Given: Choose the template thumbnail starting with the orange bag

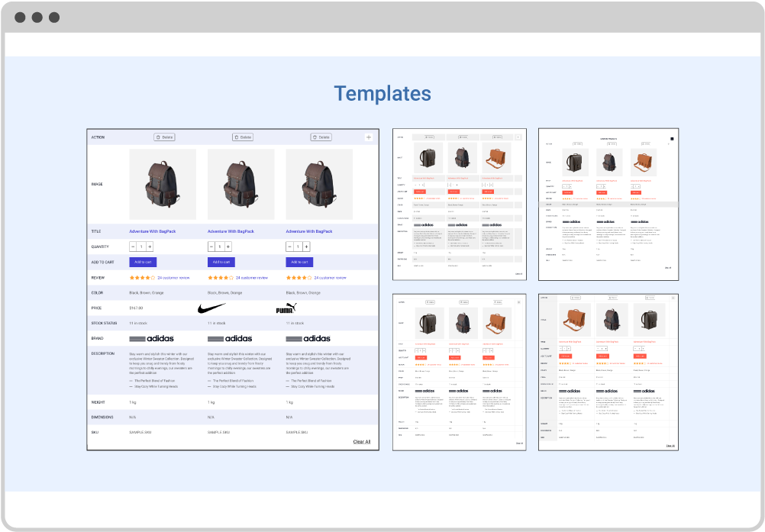Looking at the screenshot, I should point(608,372).
